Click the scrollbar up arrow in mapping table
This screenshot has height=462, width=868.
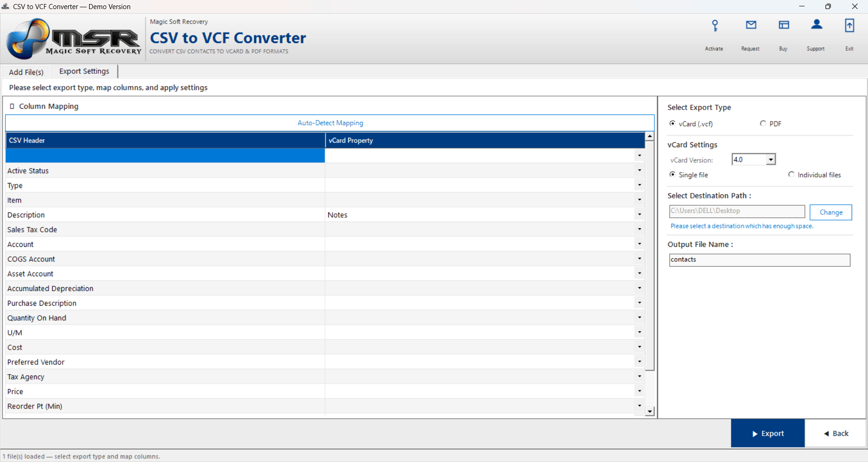(650, 136)
